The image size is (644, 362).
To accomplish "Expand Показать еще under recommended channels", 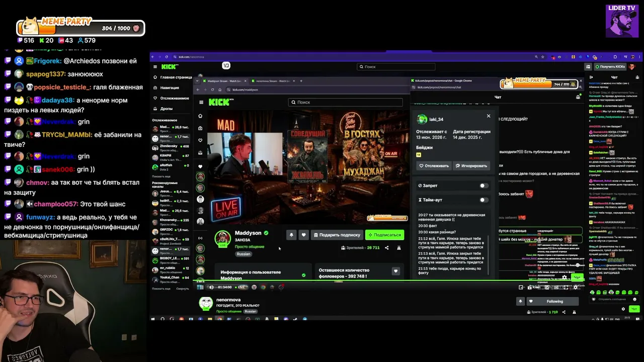I will click(x=161, y=289).
